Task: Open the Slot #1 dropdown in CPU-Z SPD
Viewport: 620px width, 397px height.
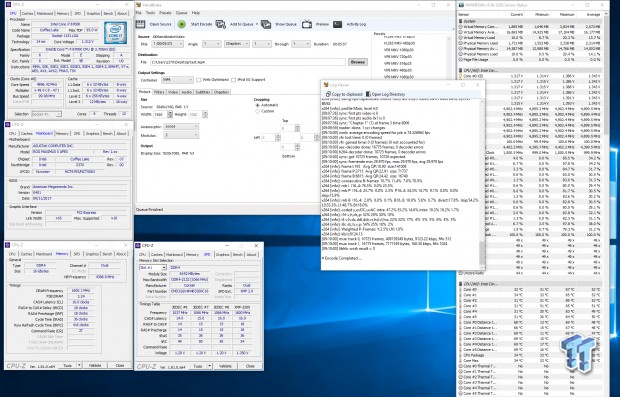Action: click(153, 268)
